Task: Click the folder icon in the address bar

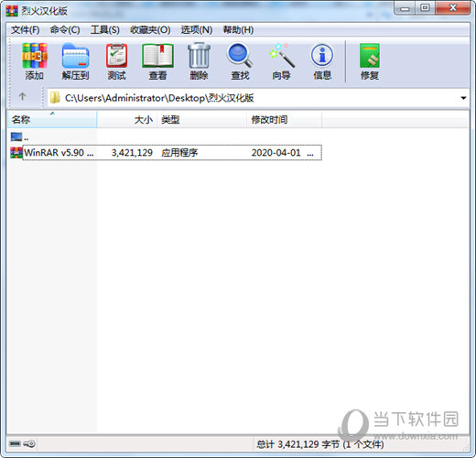Action: pos(55,98)
